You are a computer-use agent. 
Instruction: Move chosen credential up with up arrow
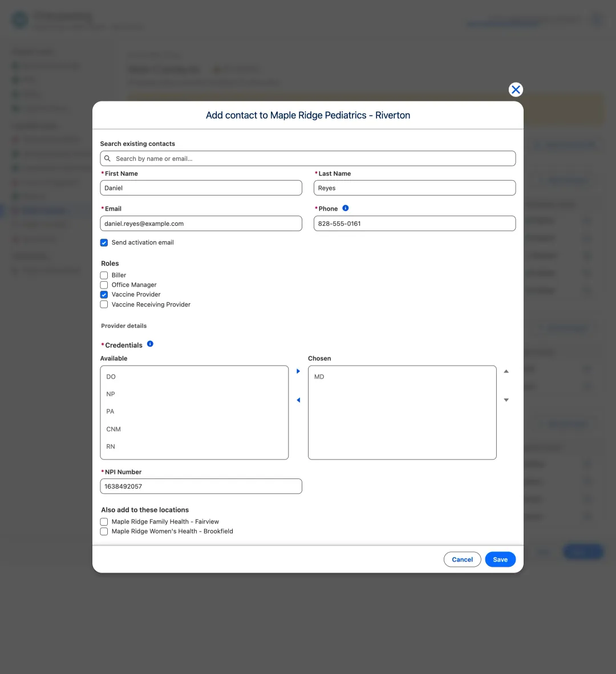[x=506, y=371]
